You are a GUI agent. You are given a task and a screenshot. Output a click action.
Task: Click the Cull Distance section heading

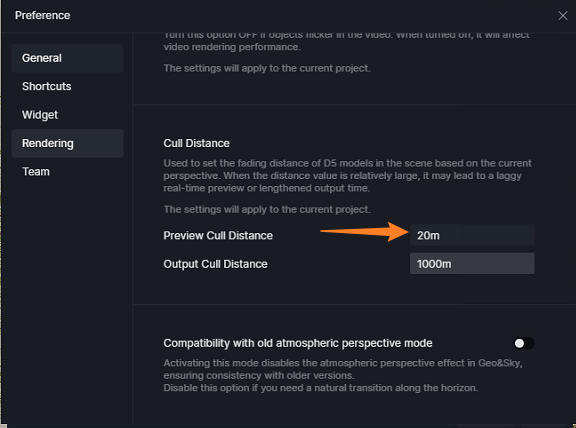coord(197,143)
